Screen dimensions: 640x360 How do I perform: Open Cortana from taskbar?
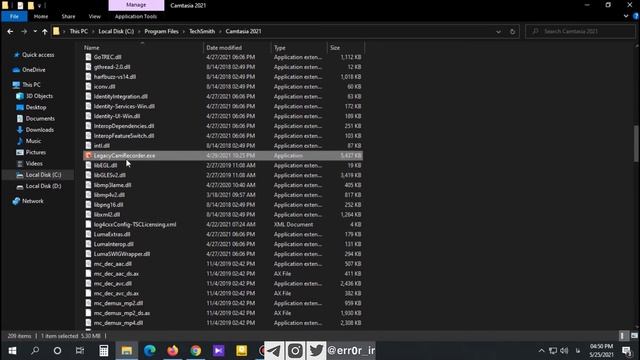tap(58, 351)
